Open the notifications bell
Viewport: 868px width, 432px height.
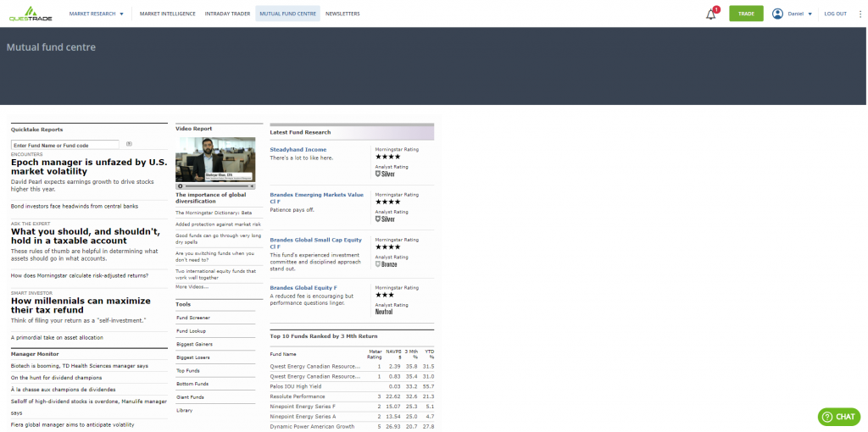pos(711,14)
